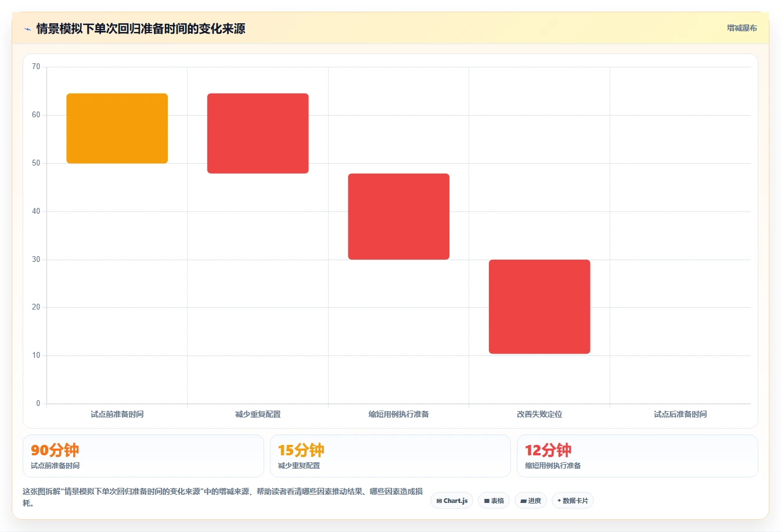Click the 增减瀑布 label in the header
Image resolution: width=781 pixels, height=532 pixels.
point(742,28)
